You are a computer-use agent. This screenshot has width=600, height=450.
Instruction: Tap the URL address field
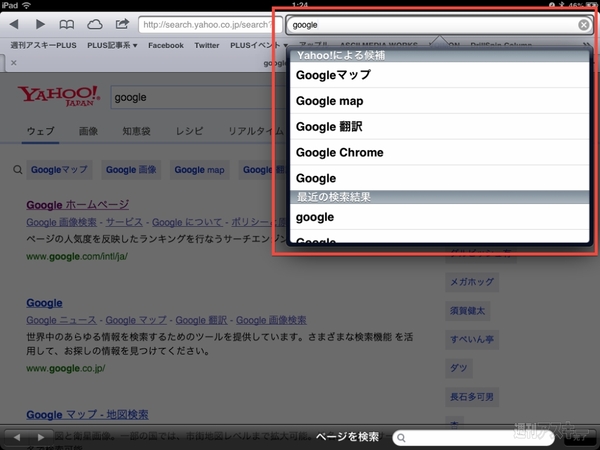click(x=210, y=25)
